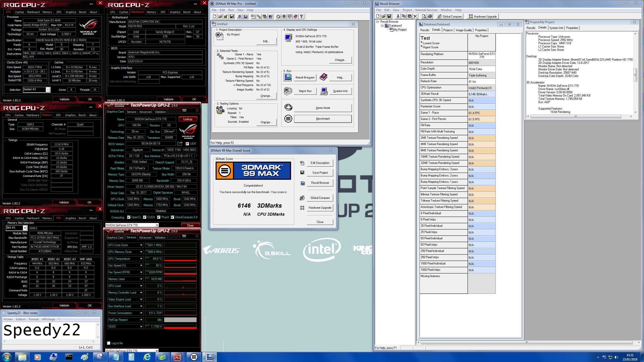This screenshot has height=362, width=644.
Task: Click Speedy22 text area in Bloc-notes
Action: click(49, 330)
